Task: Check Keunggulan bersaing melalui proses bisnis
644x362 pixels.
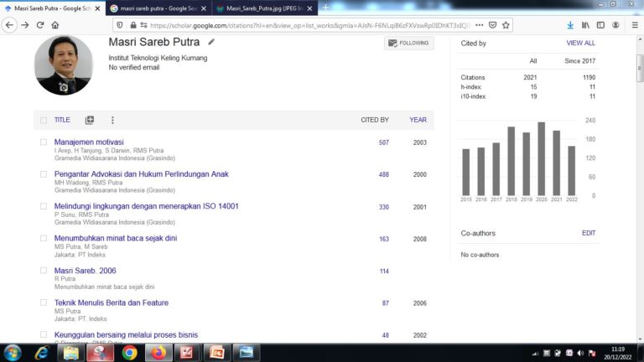Action: pyautogui.click(x=44, y=334)
